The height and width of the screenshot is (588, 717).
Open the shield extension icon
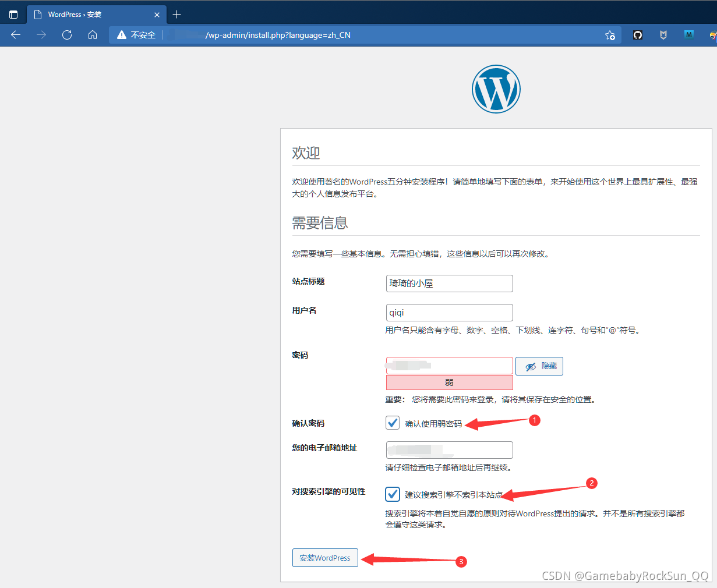point(663,35)
